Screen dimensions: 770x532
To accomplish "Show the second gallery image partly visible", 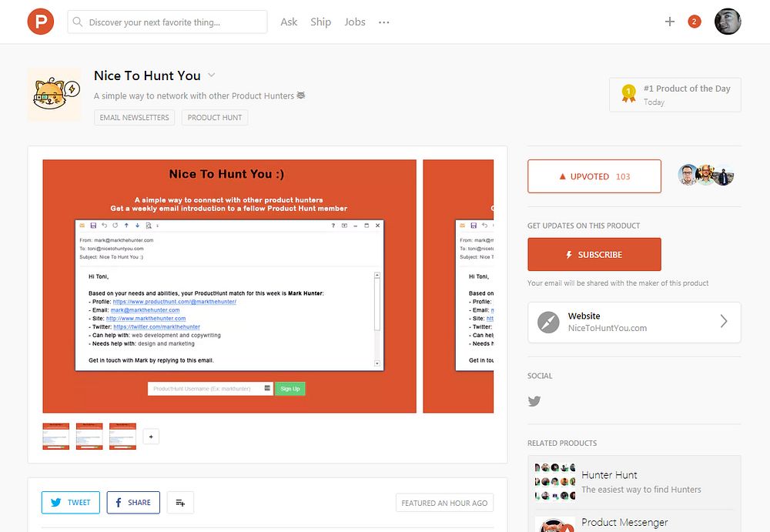I will (458, 286).
